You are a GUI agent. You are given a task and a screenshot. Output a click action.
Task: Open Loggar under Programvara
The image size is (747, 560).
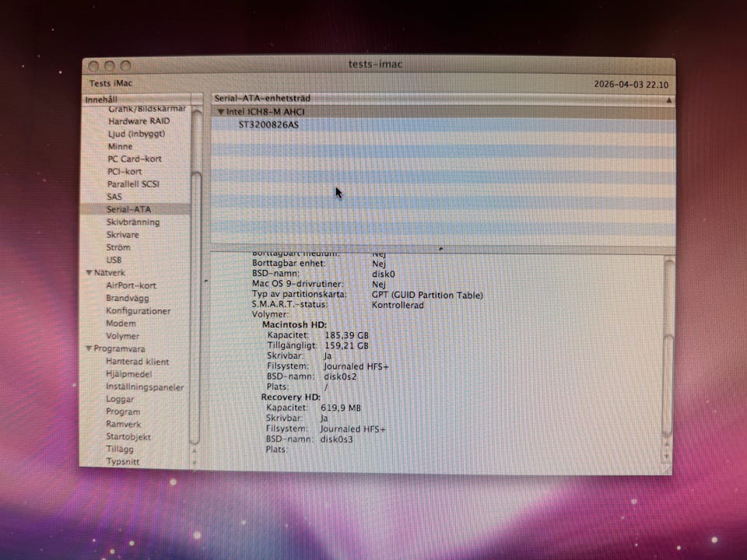click(120, 399)
